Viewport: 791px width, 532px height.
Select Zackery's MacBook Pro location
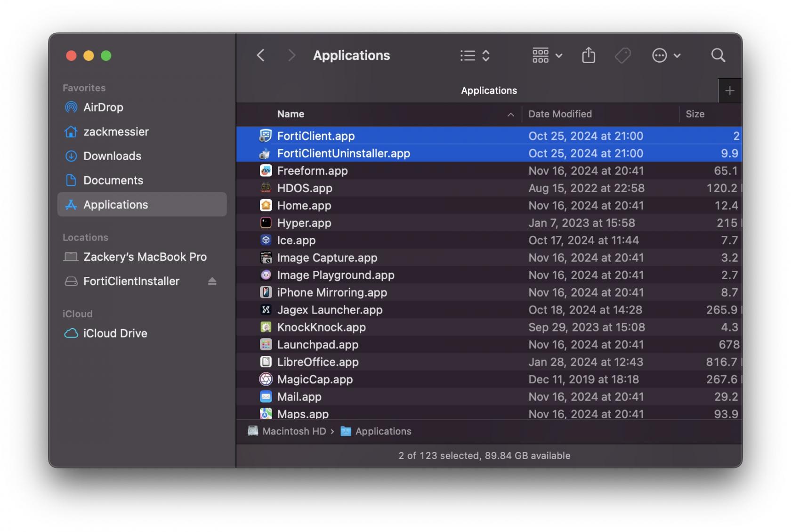[x=142, y=257]
